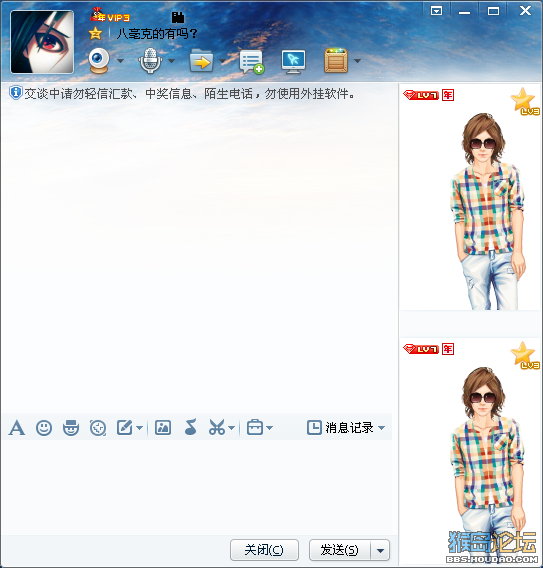Screen dimensions: 543x568
Task: Start a video call with the webcam icon
Action: point(99,60)
